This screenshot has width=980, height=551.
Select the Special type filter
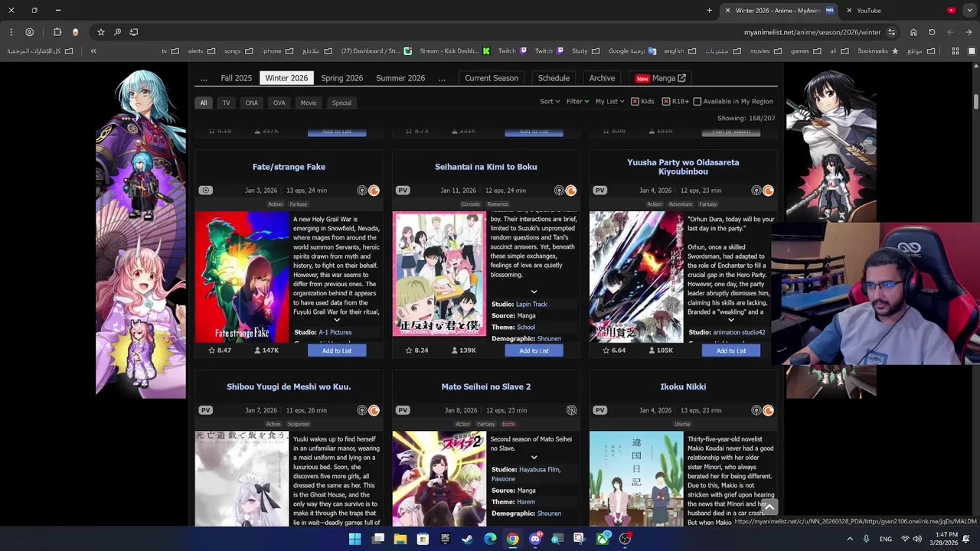click(x=341, y=103)
